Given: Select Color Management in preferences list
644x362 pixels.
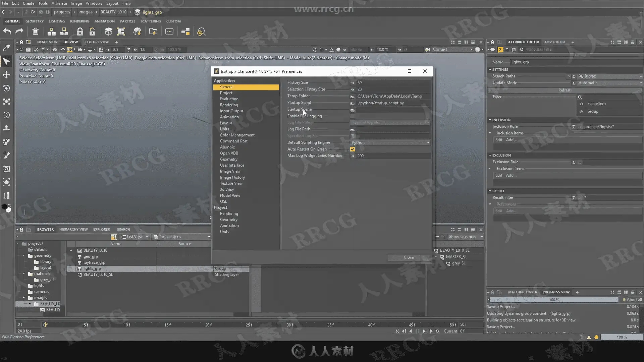Looking at the screenshot, I should pyautogui.click(x=237, y=135).
